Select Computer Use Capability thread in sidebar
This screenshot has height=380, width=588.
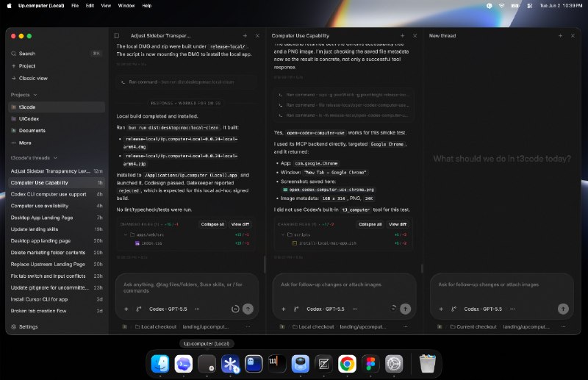pyautogui.click(x=57, y=183)
